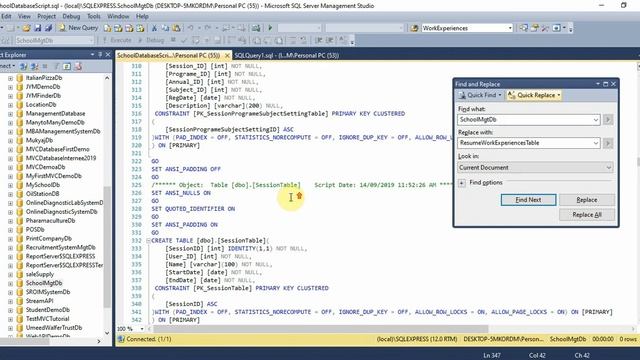Open the Edit menu

pyautogui.click(x=6, y=16)
